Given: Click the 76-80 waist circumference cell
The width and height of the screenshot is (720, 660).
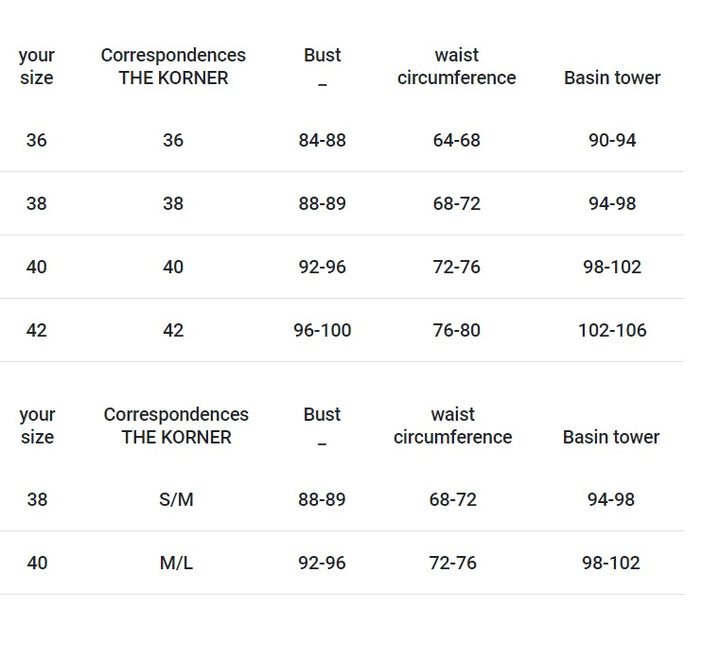Looking at the screenshot, I should (x=456, y=330).
